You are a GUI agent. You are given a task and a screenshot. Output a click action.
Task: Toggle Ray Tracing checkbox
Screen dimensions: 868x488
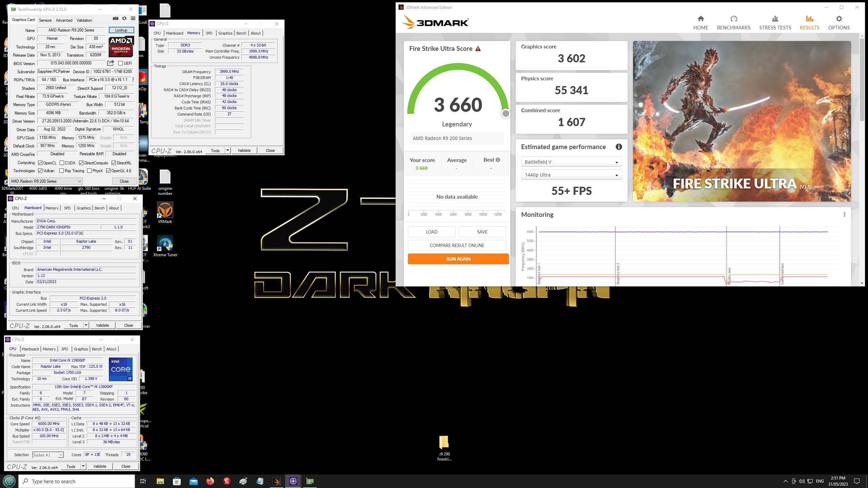62,171
